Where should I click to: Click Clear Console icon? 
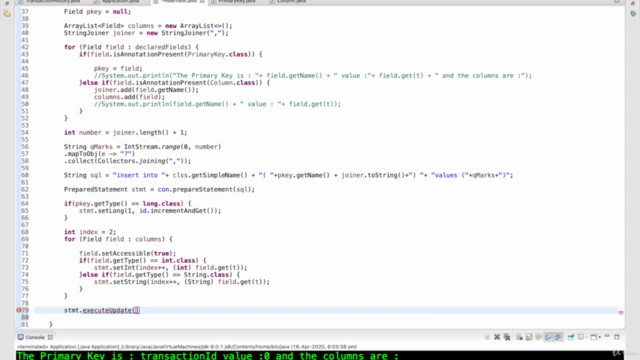519,337
